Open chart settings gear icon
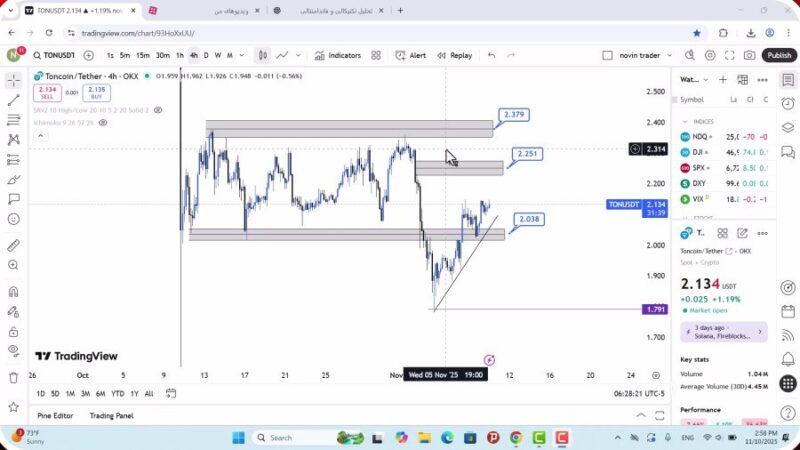 710,55
